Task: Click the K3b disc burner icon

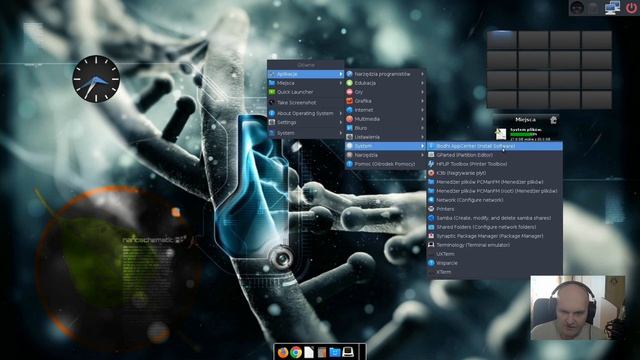Action: pos(431,173)
